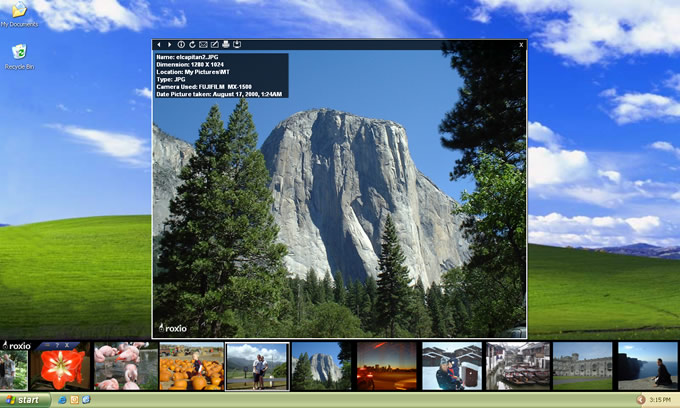This screenshot has width=680, height=408.
Task: Rotate the photo with rotate icon
Action: [192, 45]
